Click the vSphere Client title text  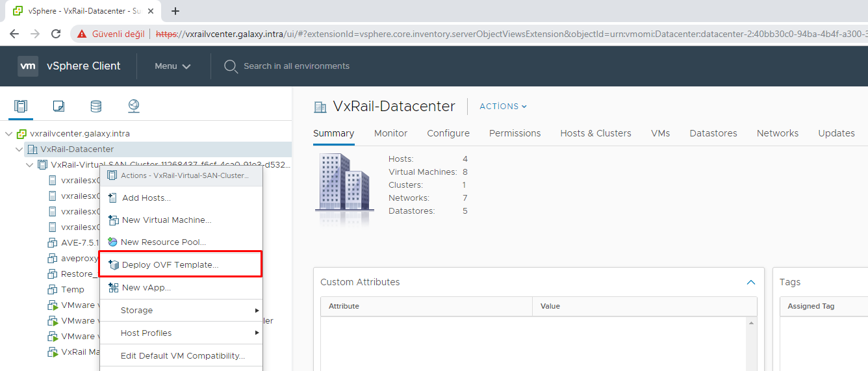pos(84,66)
